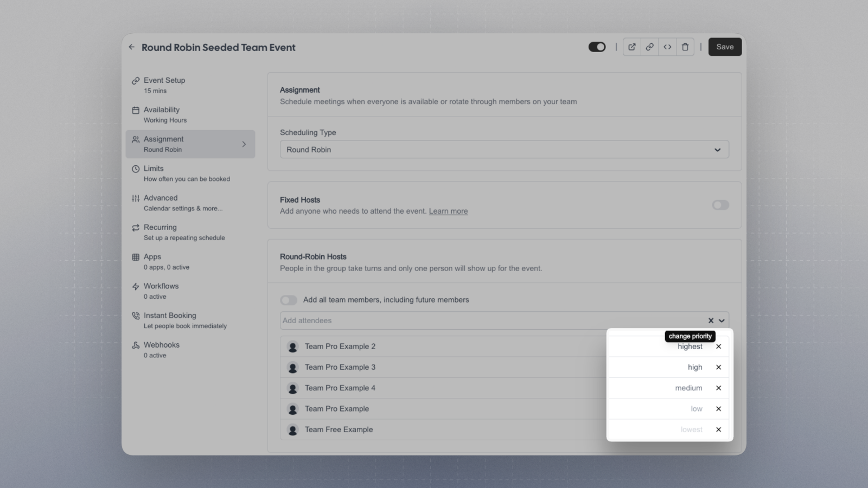Image resolution: width=868 pixels, height=488 pixels.
Task: Go back using the left arrow icon
Action: pos(131,47)
